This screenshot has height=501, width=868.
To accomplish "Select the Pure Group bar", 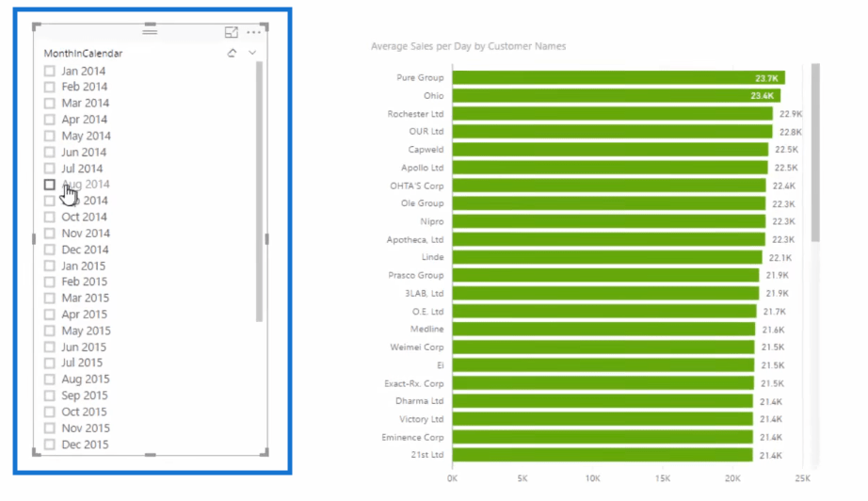I will [x=618, y=78].
